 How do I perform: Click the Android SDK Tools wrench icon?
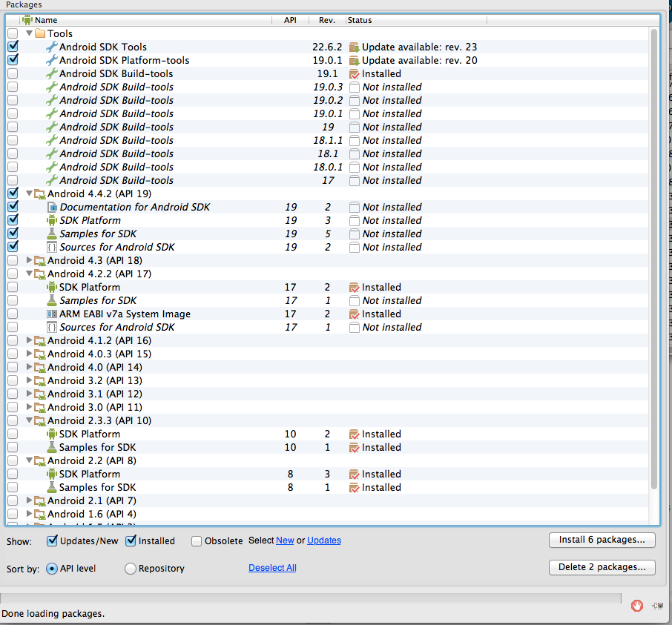(51, 47)
